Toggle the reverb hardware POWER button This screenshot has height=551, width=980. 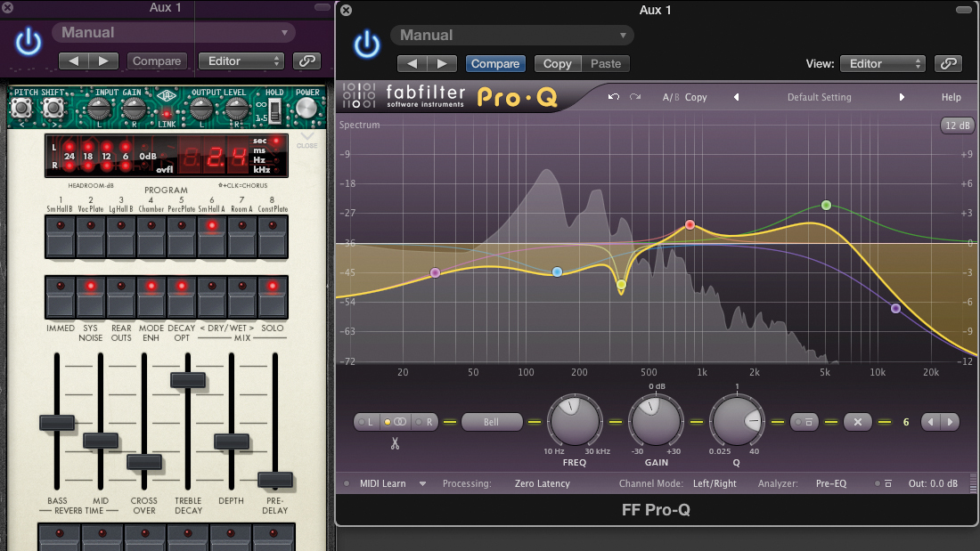(x=306, y=109)
